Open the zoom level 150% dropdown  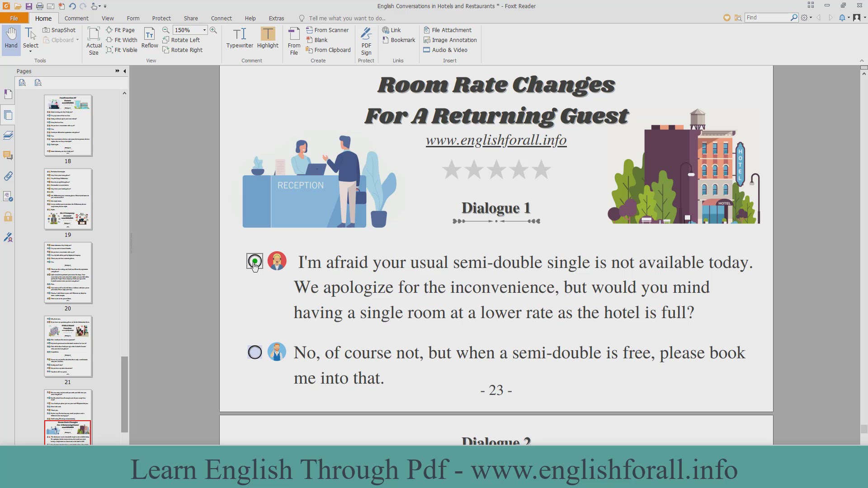pyautogui.click(x=204, y=30)
